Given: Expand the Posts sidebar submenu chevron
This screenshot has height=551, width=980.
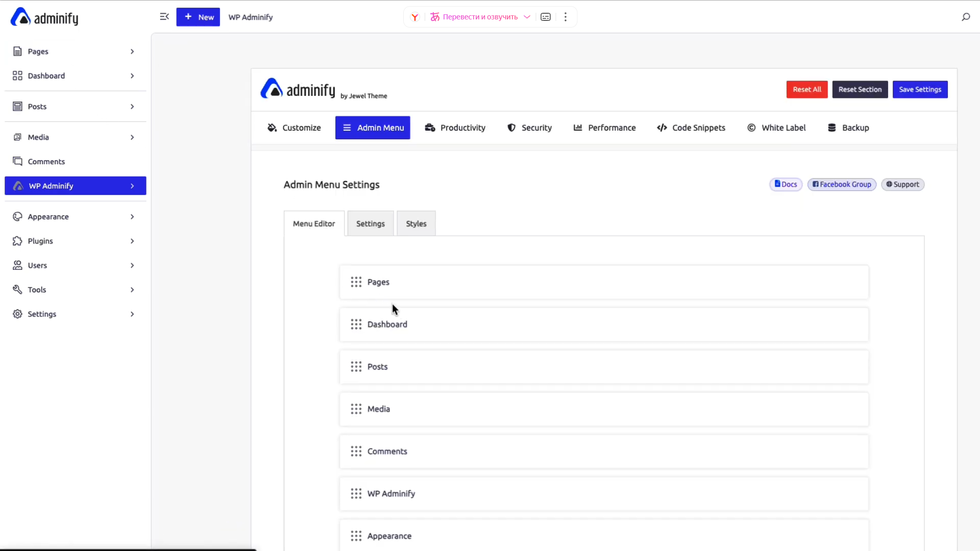Looking at the screenshot, I should pos(132,107).
